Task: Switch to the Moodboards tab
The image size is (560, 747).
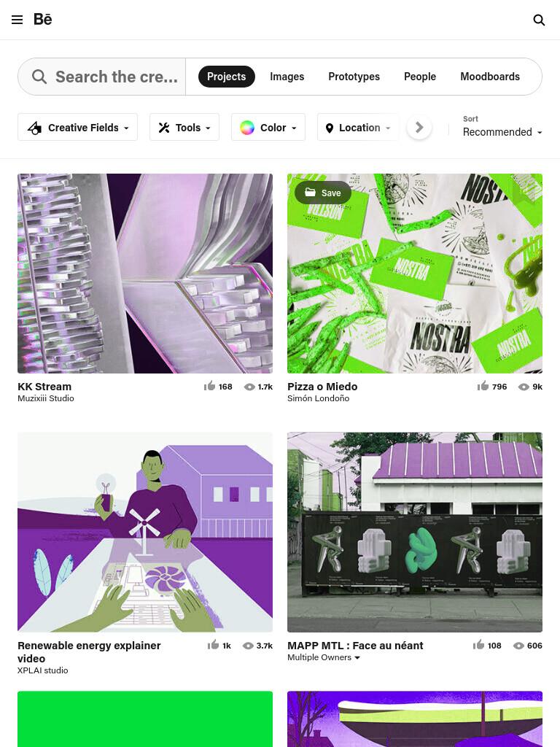Action: coord(490,77)
